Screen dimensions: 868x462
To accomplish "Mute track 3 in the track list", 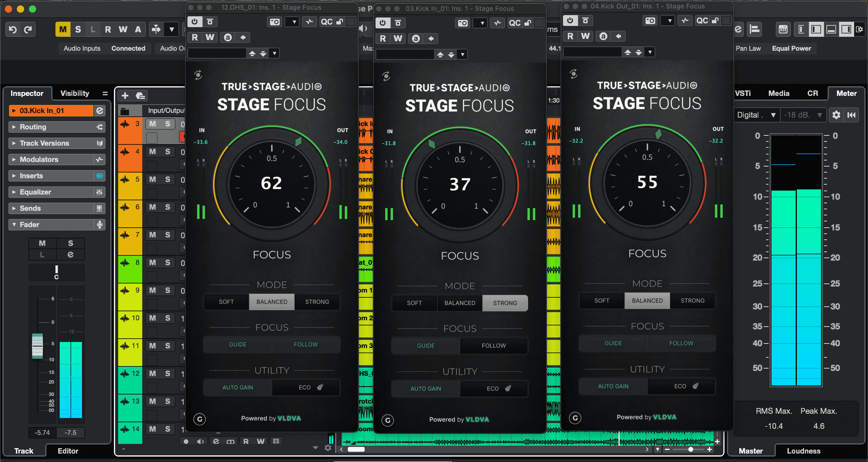I will click(x=153, y=124).
